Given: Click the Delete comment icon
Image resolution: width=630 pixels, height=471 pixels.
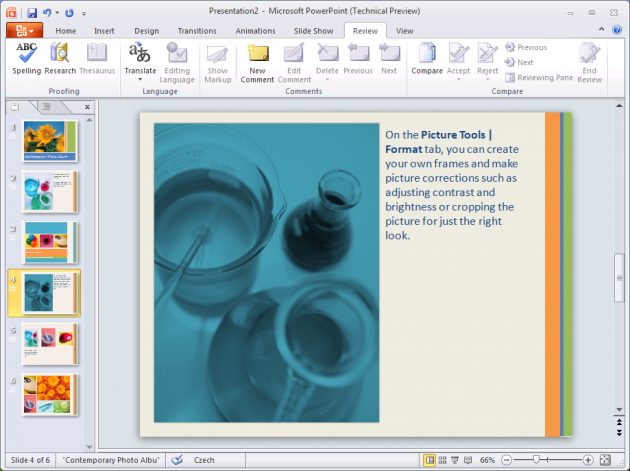Looking at the screenshot, I should point(327,53).
